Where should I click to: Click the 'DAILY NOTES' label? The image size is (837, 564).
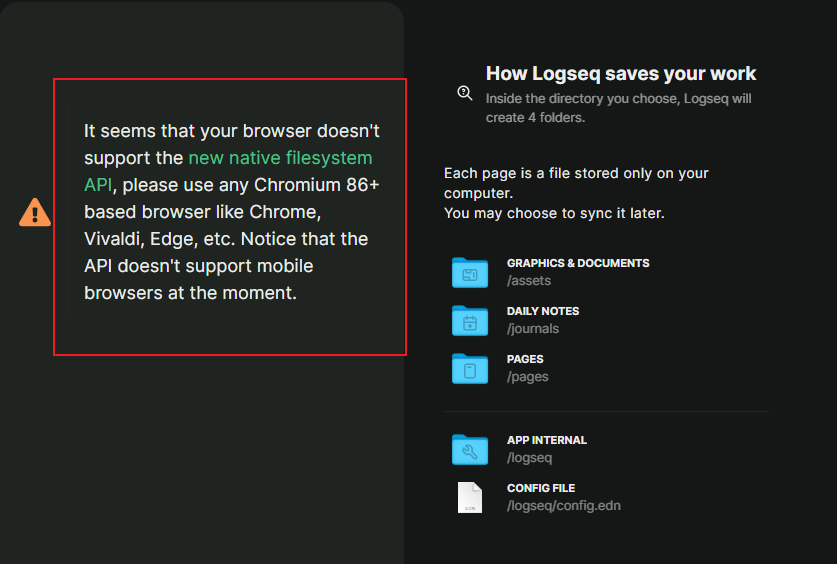coord(543,311)
